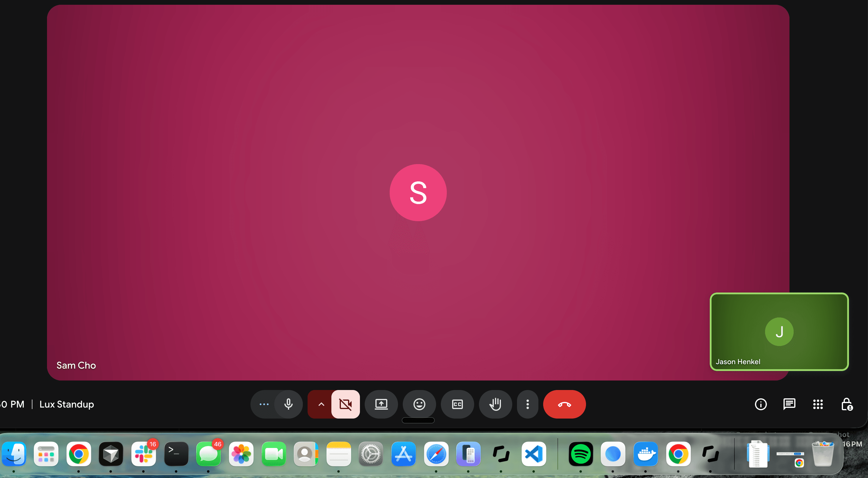Open Spotify from the dock
The width and height of the screenshot is (868, 478).
581,454
